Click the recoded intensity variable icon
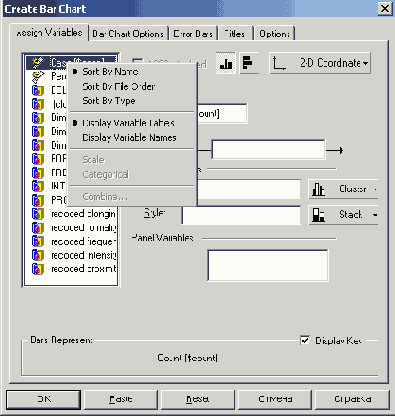 coord(38,255)
